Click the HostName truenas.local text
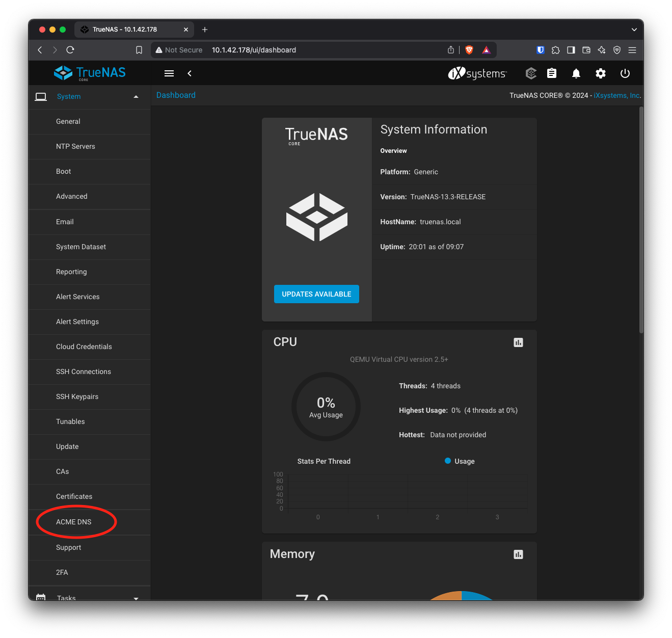This screenshot has height=638, width=672. tap(420, 222)
